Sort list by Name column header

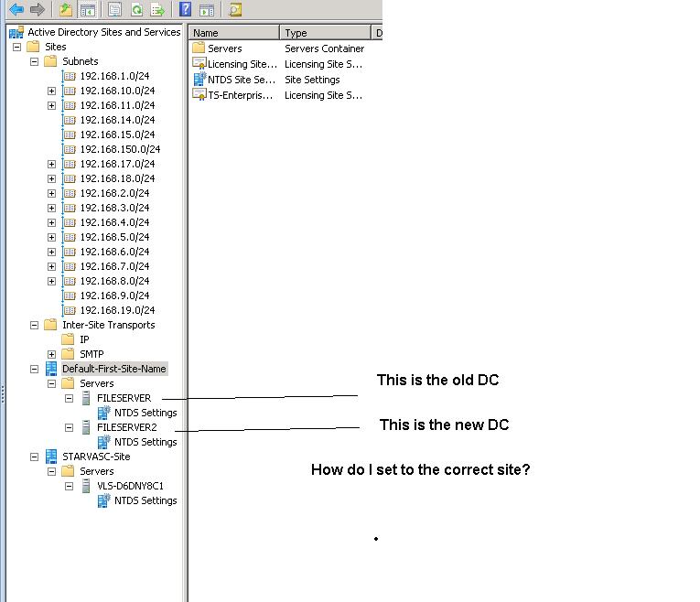click(233, 33)
